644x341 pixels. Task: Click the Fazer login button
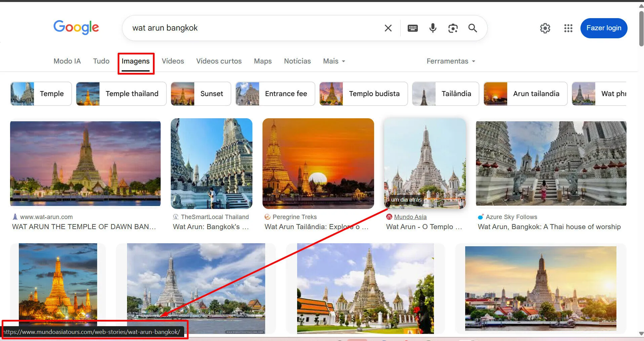pyautogui.click(x=604, y=28)
